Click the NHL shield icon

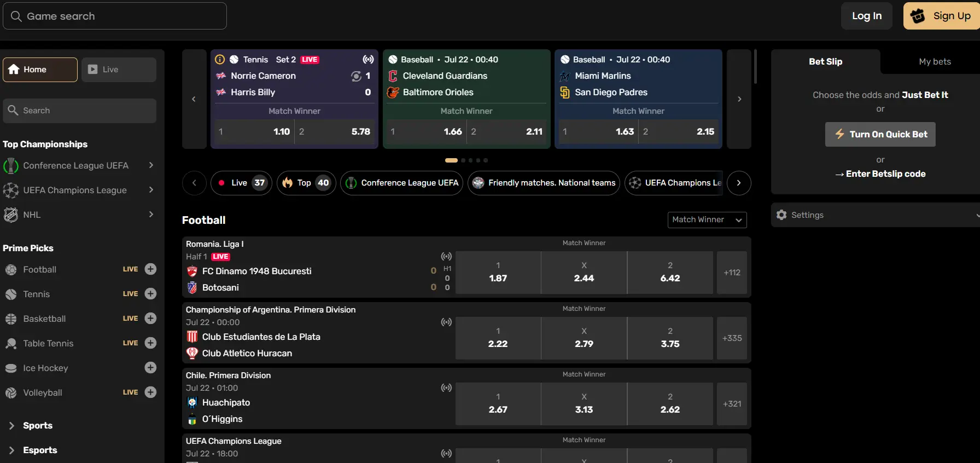tap(11, 215)
